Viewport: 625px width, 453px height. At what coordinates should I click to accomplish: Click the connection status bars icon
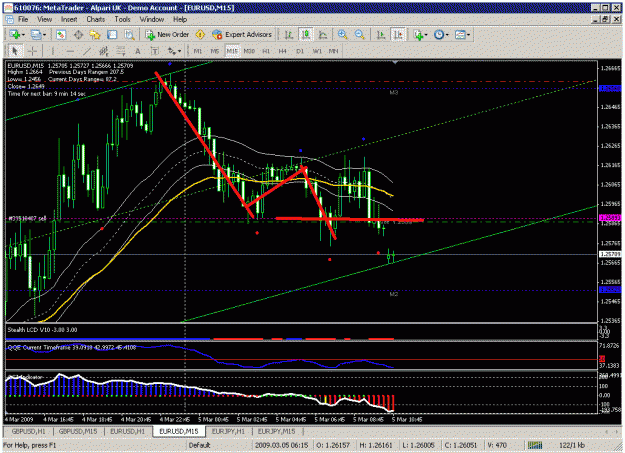click(x=535, y=445)
